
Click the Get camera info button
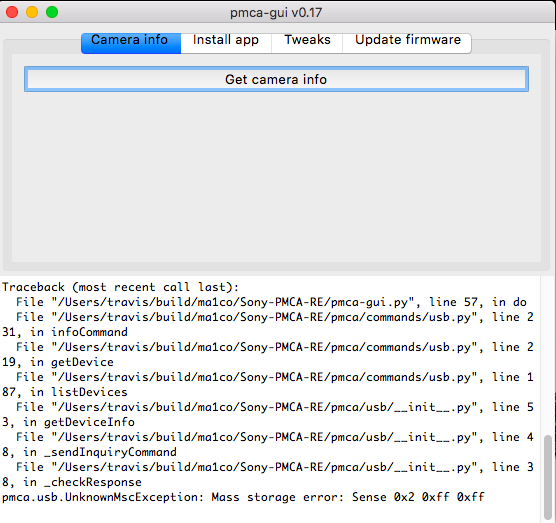(x=276, y=79)
